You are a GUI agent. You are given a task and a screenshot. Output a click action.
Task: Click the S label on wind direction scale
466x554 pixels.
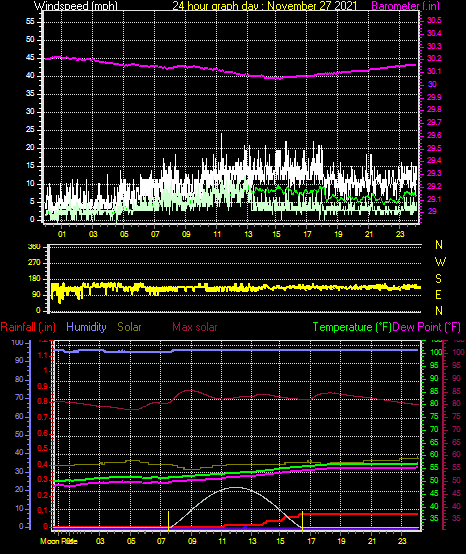pos(438,279)
